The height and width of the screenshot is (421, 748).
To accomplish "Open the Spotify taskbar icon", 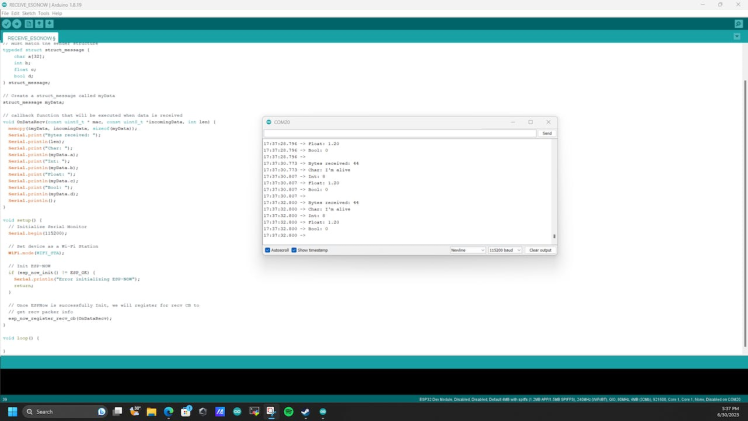I will click(289, 411).
